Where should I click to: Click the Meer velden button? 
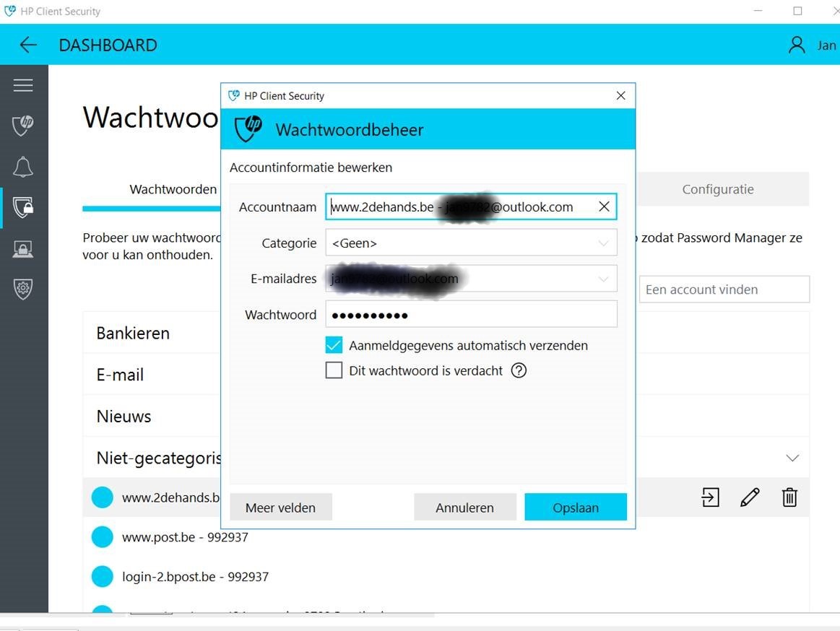tap(280, 507)
